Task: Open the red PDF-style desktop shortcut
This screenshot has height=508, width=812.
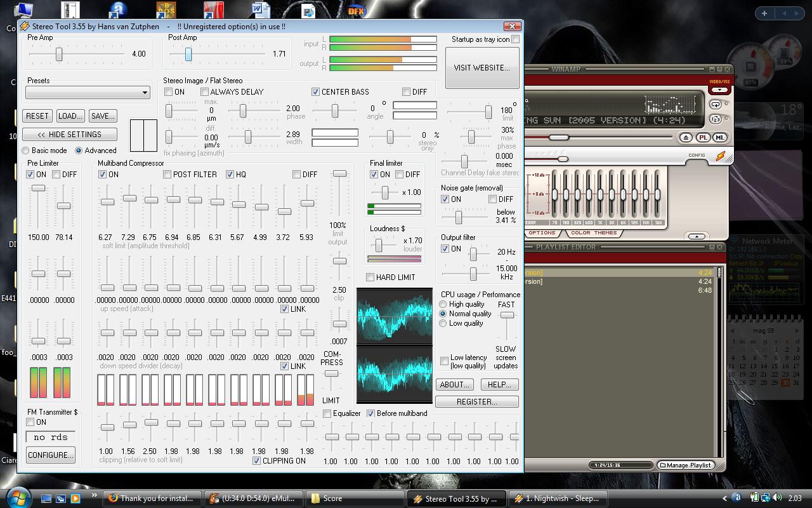Action: [213, 10]
